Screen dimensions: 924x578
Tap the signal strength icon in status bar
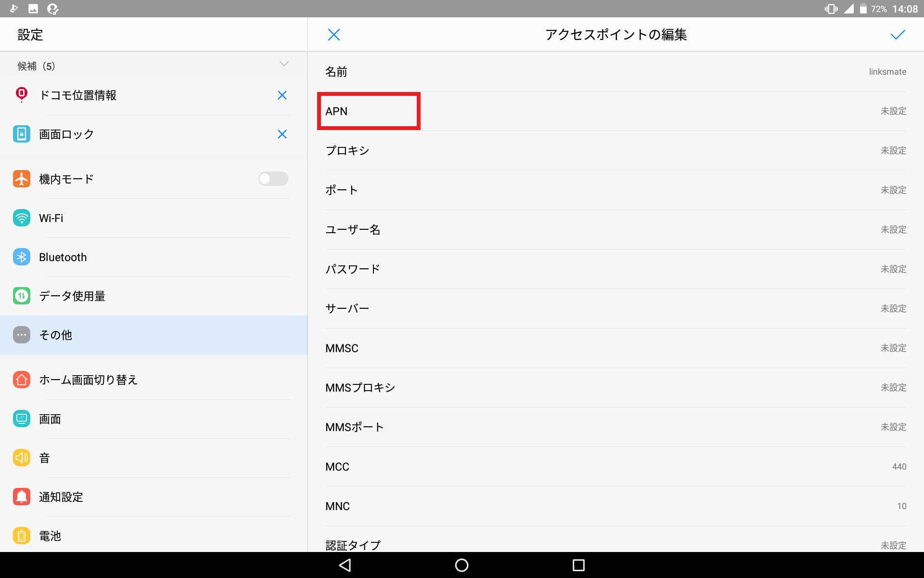point(848,9)
